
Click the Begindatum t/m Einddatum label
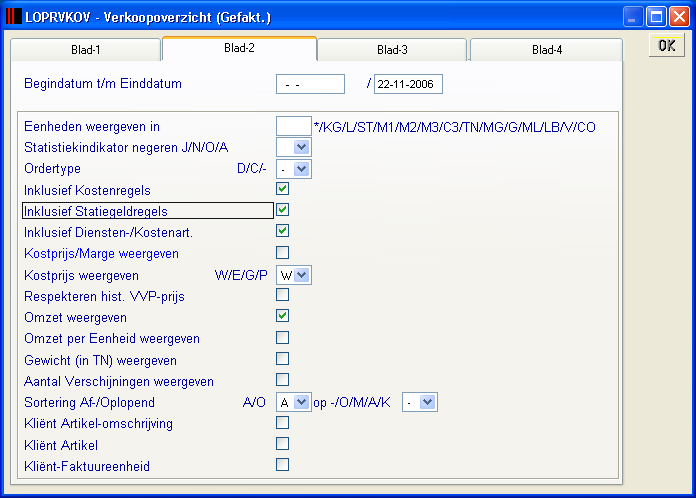[103, 83]
